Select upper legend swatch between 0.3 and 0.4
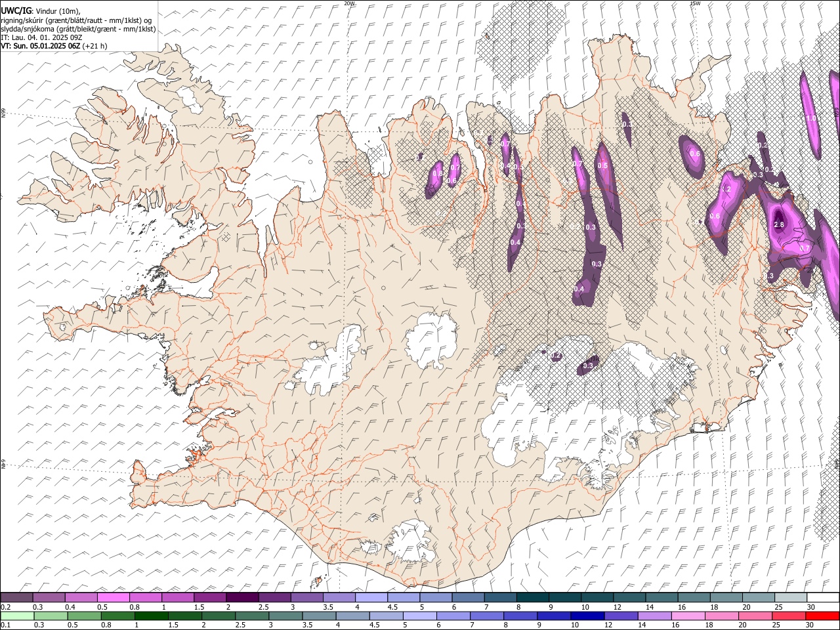Viewport: 840px width, 630px height. (49, 597)
